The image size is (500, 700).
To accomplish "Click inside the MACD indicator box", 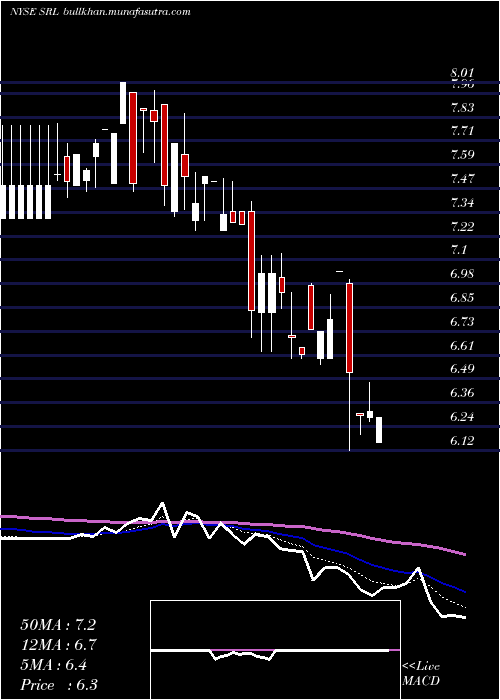I will click(x=275, y=650).
